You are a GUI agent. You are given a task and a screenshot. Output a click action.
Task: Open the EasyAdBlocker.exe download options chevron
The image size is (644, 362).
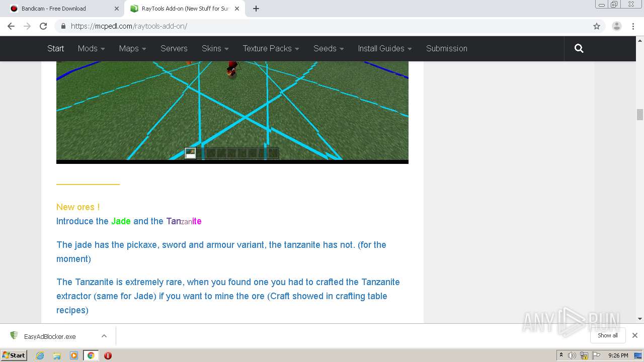(104, 336)
